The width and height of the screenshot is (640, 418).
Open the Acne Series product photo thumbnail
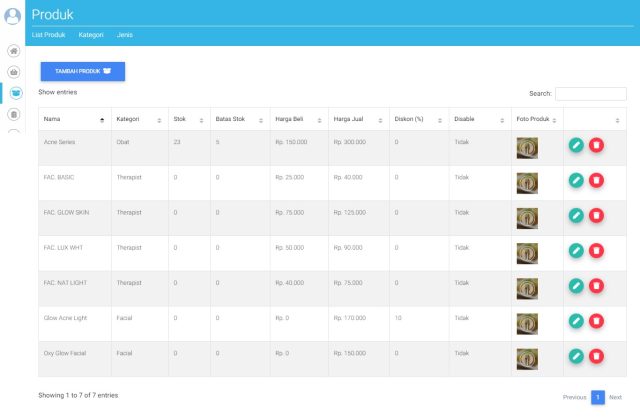click(526, 146)
